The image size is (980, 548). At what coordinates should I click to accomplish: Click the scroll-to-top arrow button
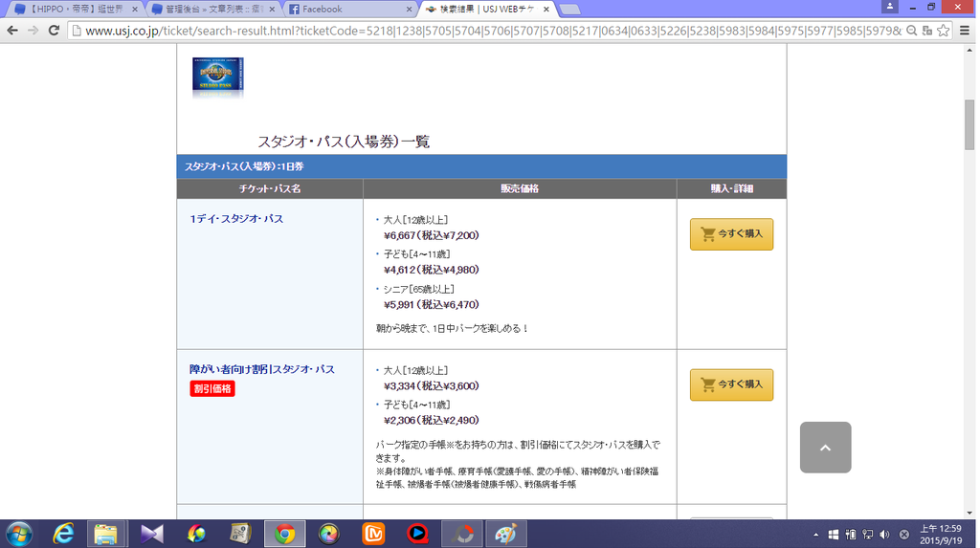[x=825, y=448]
